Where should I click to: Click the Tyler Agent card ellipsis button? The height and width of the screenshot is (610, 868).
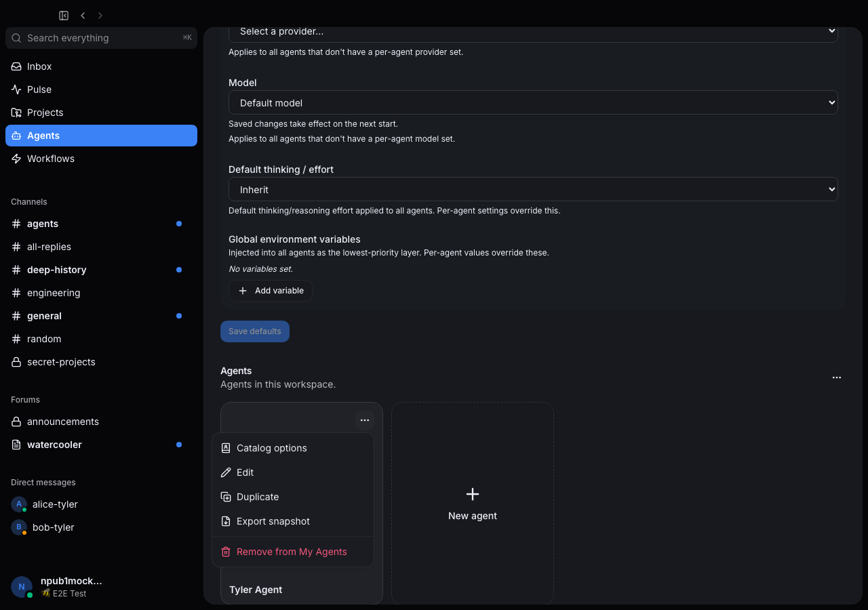(x=365, y=420)
